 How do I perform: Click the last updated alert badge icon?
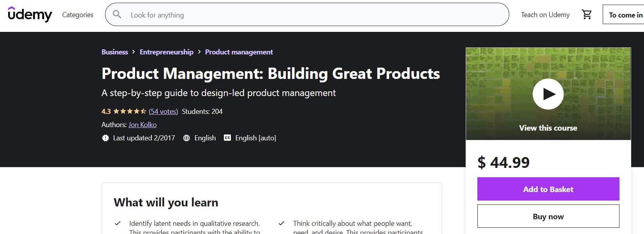click(106, 138)
